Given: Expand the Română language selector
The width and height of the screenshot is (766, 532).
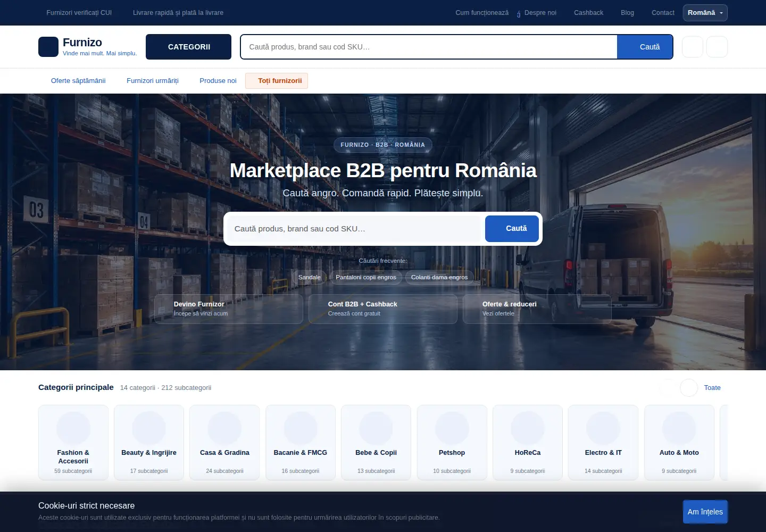Looking at the screenshot, I should (705, 13).
